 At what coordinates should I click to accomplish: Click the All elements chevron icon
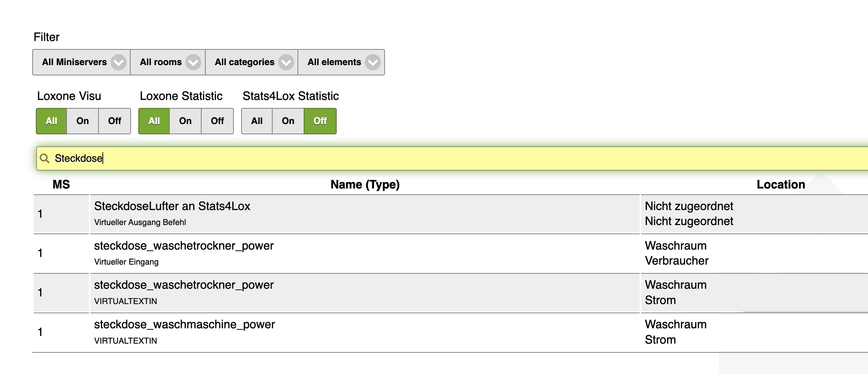pyautogui.click(x=373, y=62)
